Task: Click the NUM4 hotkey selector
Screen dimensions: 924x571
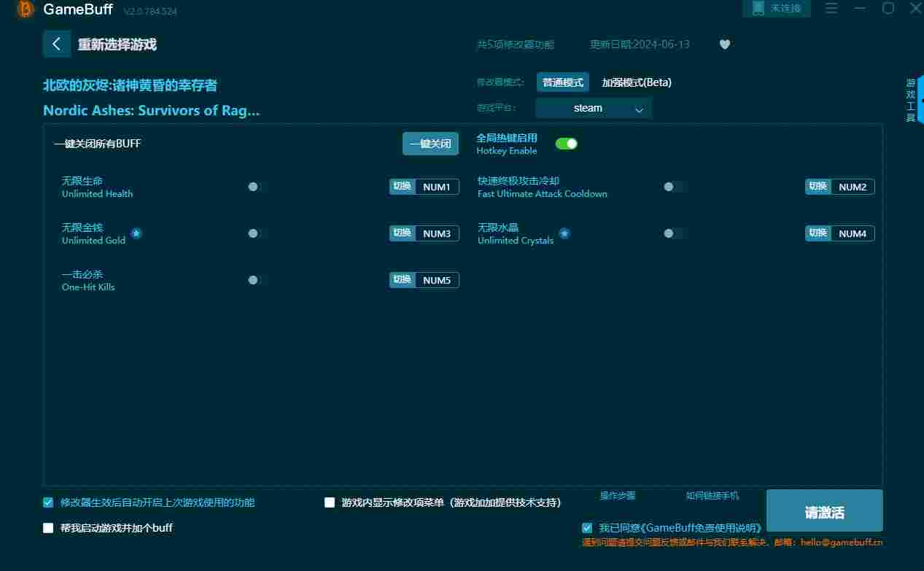Action: (x=853, y=233)
